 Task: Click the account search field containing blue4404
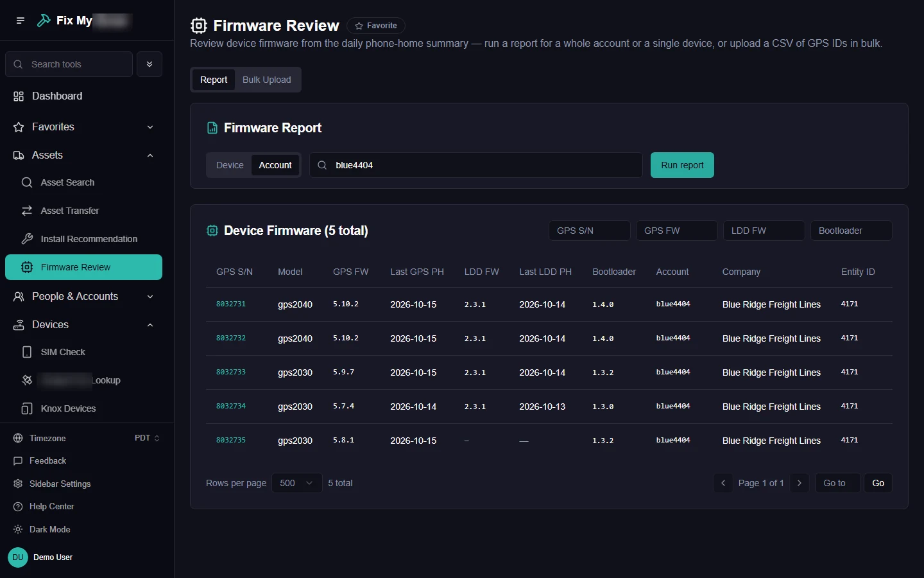pos(476,165)
